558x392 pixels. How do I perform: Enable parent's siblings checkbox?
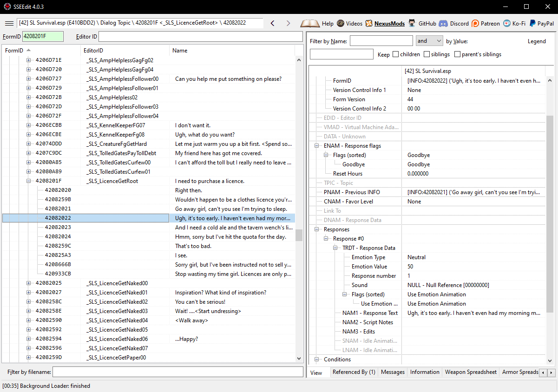pos(457,54)
